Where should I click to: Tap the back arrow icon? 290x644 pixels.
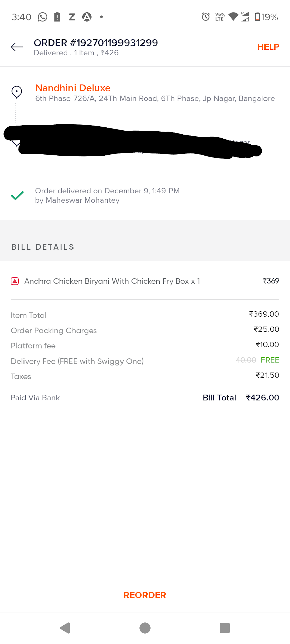17,47
